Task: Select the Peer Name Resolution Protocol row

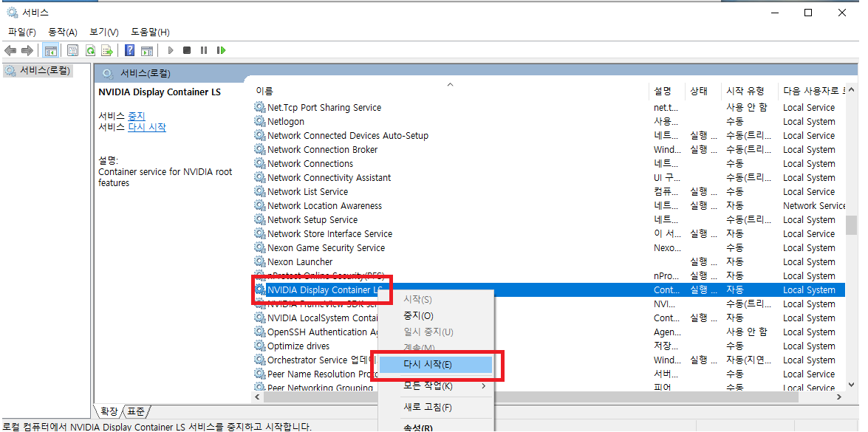Action: tap(549, 374)
